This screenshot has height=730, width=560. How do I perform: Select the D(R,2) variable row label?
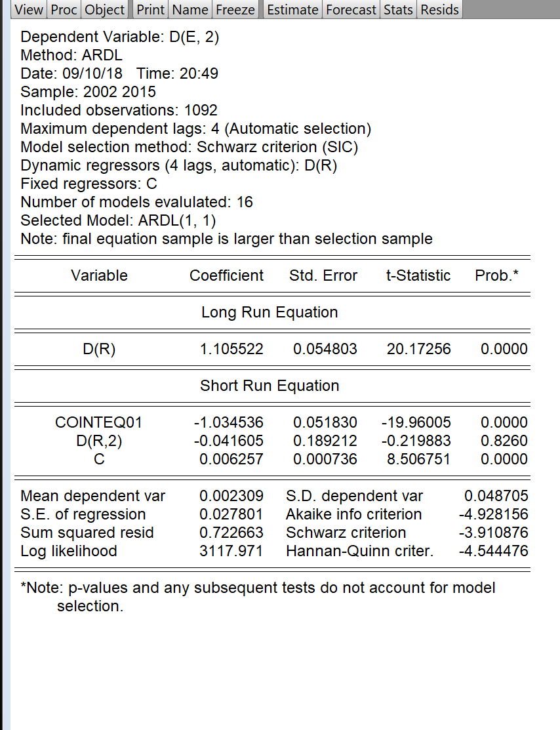pyautogui.click(x=99, y=441)
